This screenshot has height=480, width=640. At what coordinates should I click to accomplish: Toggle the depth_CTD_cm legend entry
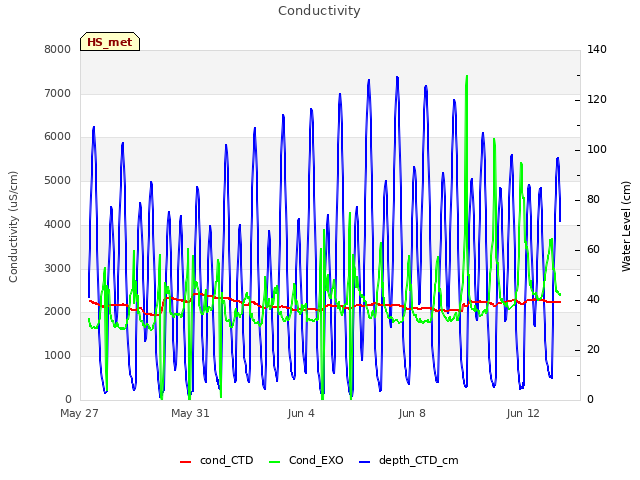[x=409, y=460]
